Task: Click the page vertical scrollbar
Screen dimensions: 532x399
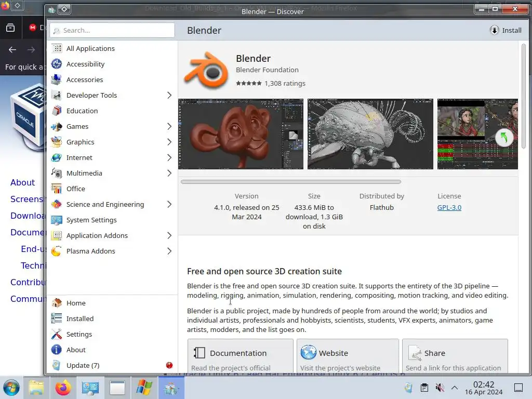Action: [x=523, y=97]
